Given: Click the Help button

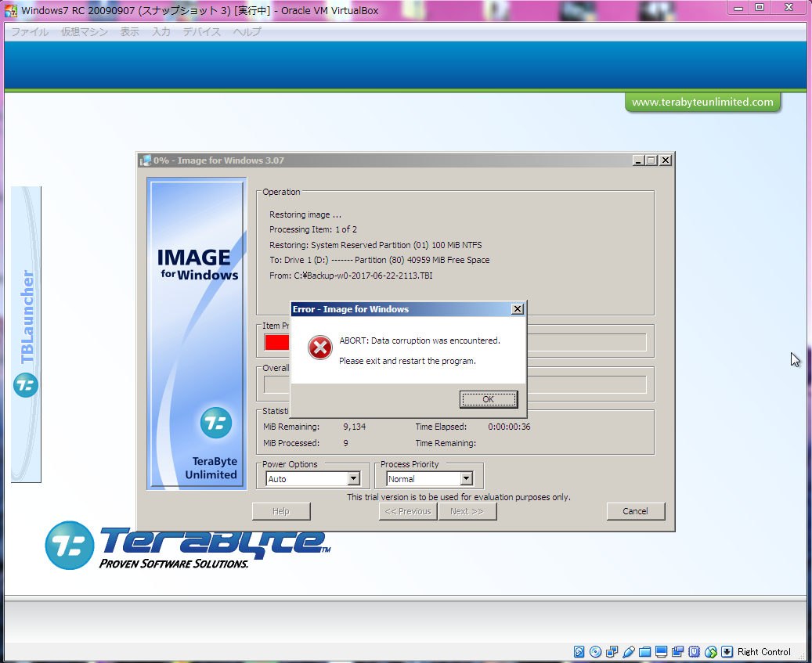Looking at the screenshot, I should coord(281,511).
